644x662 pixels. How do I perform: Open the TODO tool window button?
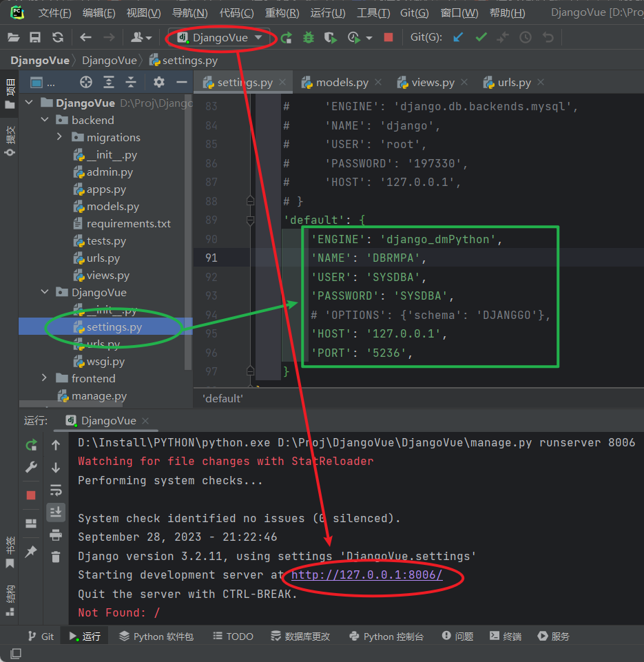click(233, 637)
